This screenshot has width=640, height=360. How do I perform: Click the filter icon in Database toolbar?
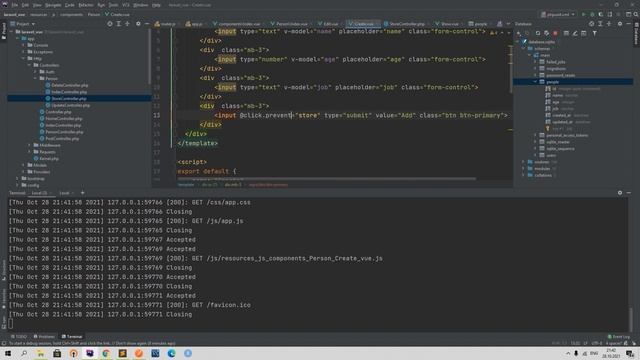coord(595,33)
